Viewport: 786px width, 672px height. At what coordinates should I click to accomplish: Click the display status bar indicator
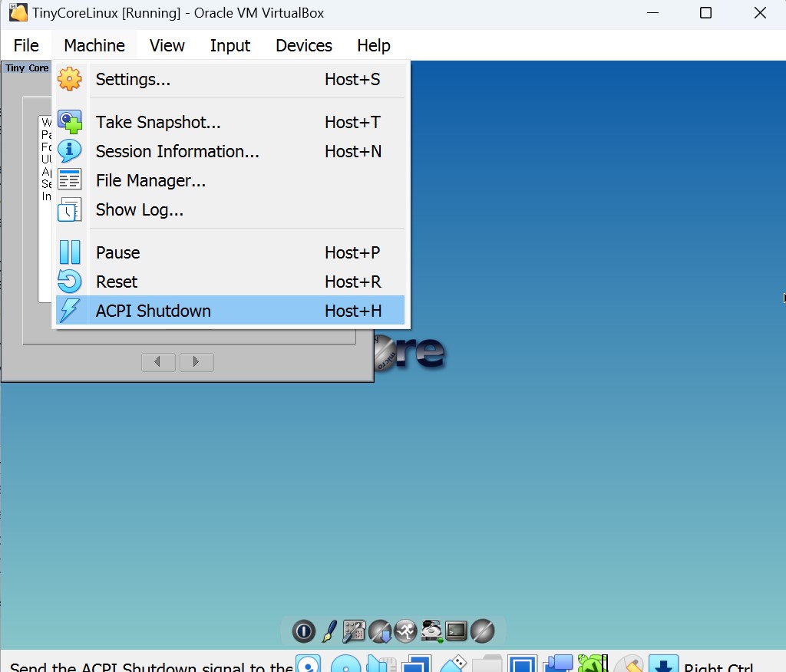coord(522,664)
